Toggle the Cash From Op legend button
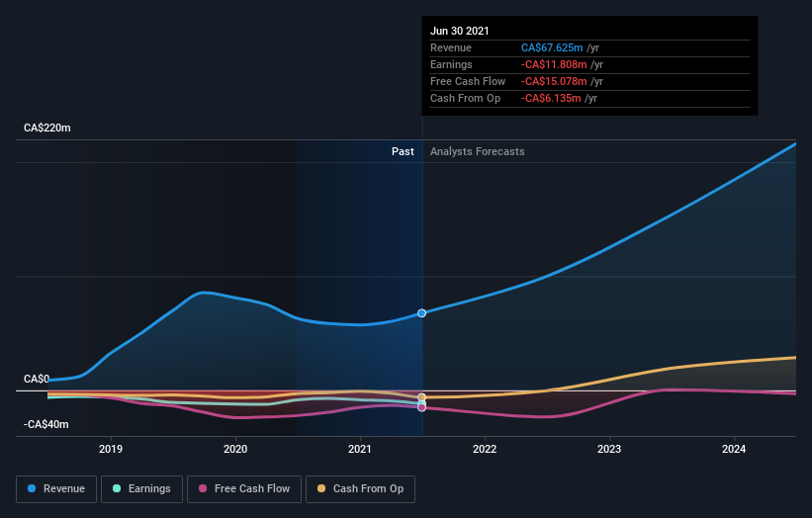 click(360, 489)
